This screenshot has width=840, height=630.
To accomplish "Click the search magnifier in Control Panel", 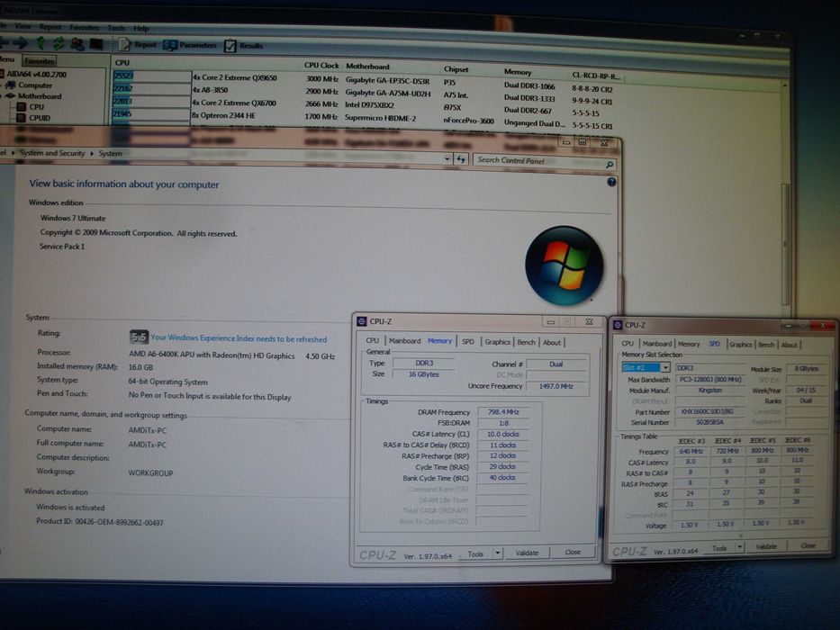I will point(610,165).
